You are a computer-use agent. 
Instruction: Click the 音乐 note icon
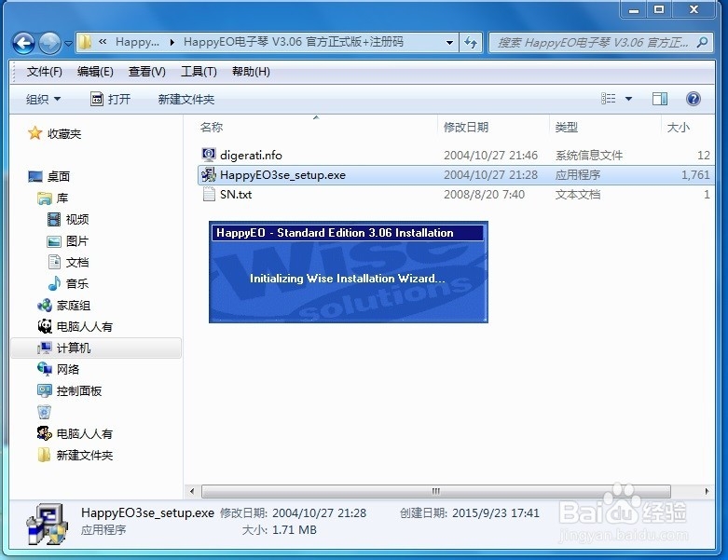(54, 283)
